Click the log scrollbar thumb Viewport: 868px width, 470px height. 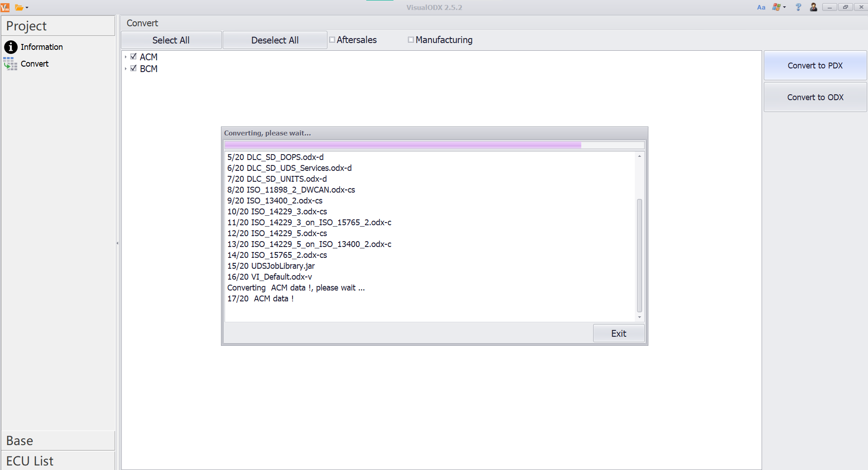click(x=639, y=256)
